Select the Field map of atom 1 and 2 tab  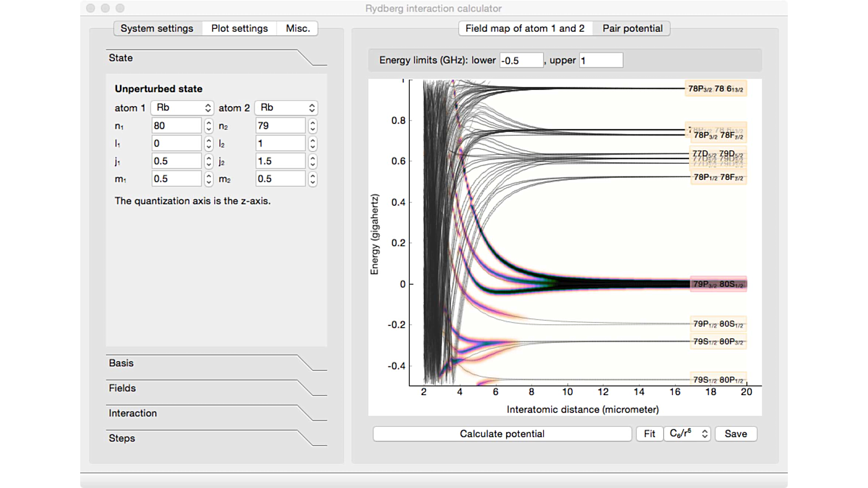point(525,28)
